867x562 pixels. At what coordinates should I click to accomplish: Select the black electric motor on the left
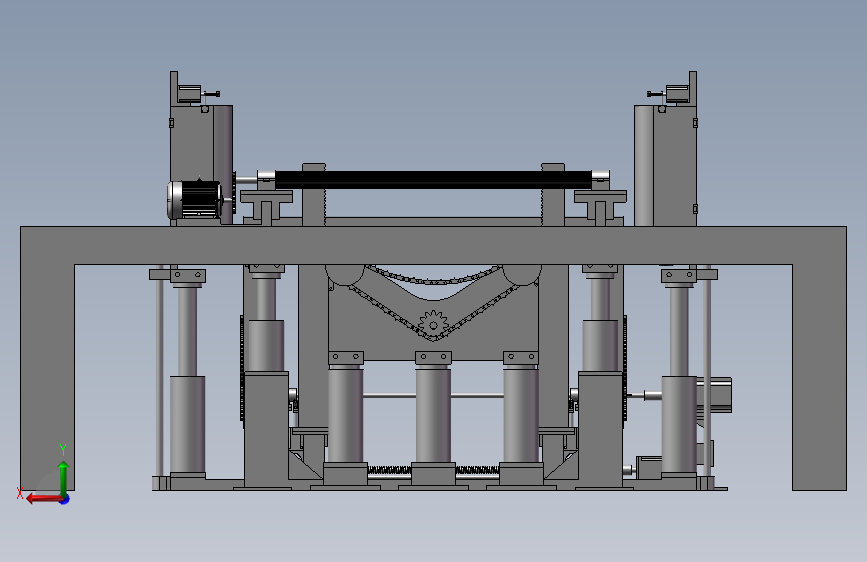(x=196, y=199)
